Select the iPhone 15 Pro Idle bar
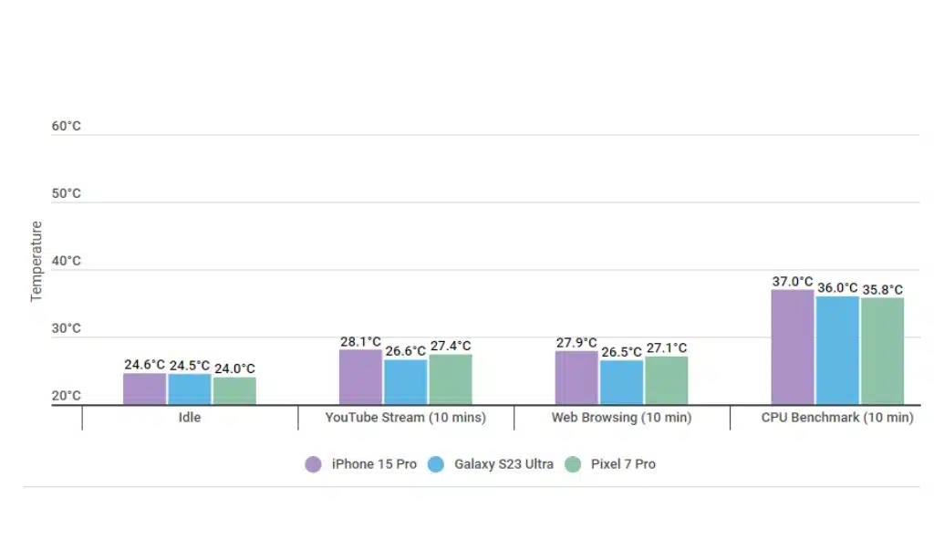The width and height of the screenshot is (934, 560). coord(145,389)
